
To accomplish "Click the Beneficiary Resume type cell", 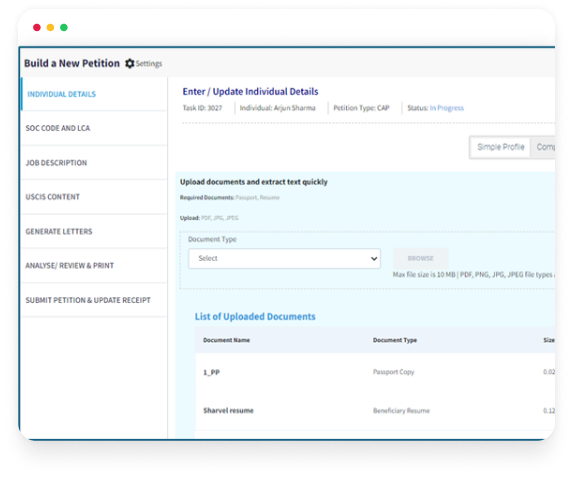I will click(401, 411).
